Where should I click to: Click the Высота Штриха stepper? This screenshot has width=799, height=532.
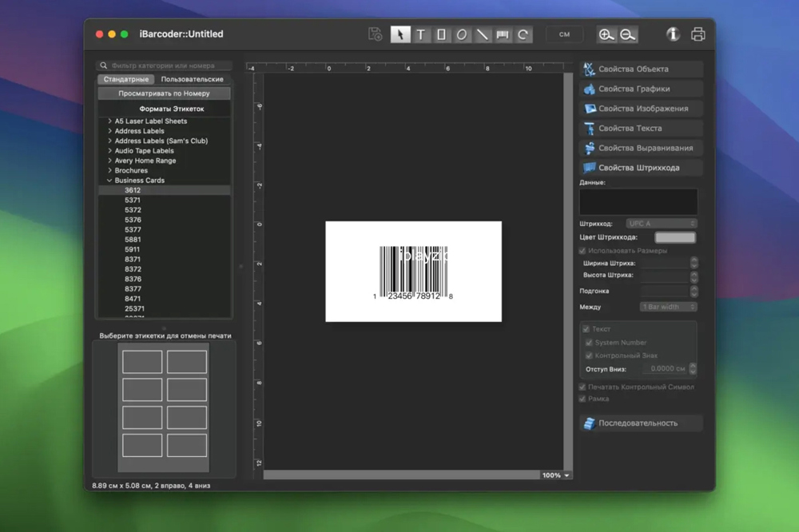[x=694, y=277]
